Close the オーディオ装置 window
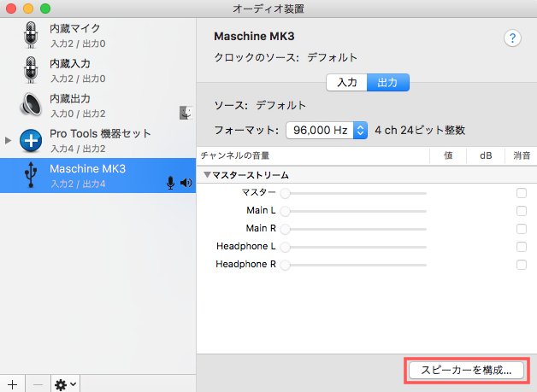 pos(11,9)
